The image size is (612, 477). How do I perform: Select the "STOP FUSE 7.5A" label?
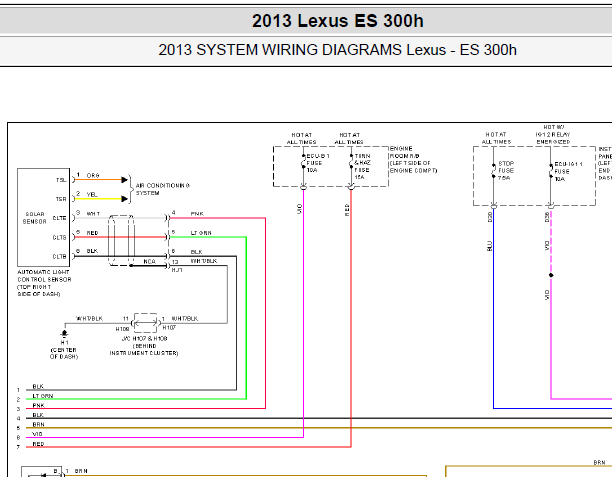pos(506,171)
